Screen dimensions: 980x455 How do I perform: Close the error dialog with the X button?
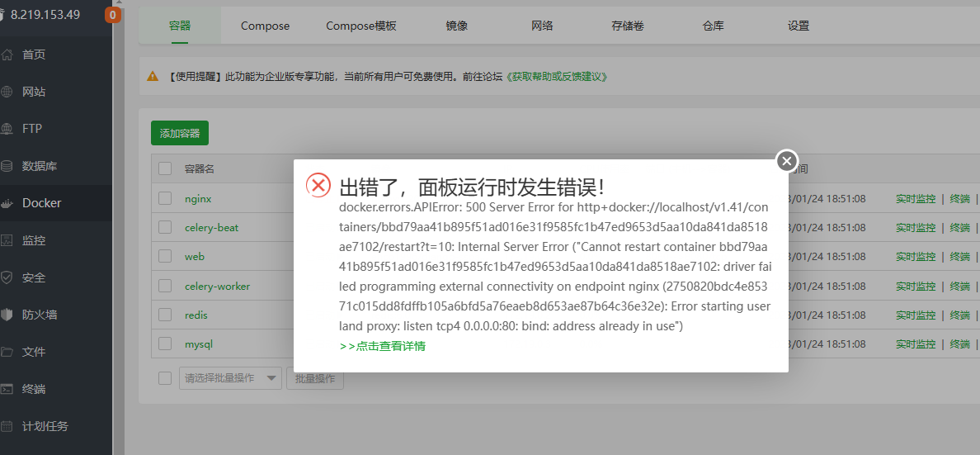click(787, 160)
